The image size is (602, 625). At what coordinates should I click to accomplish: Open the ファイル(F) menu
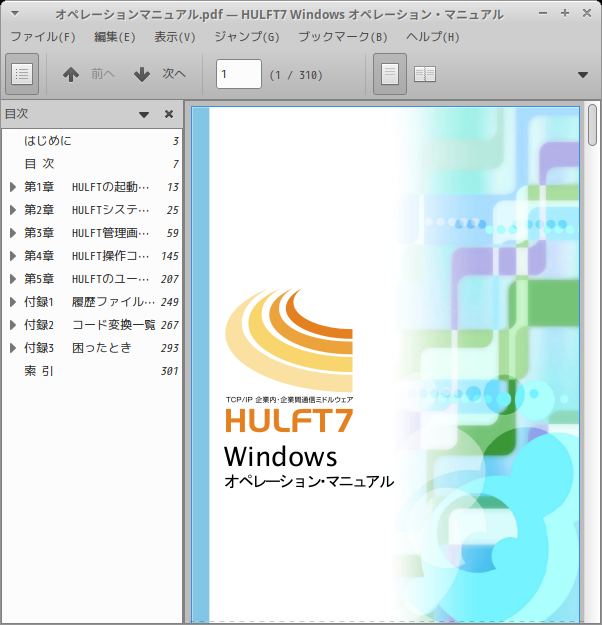coord(43,37)
